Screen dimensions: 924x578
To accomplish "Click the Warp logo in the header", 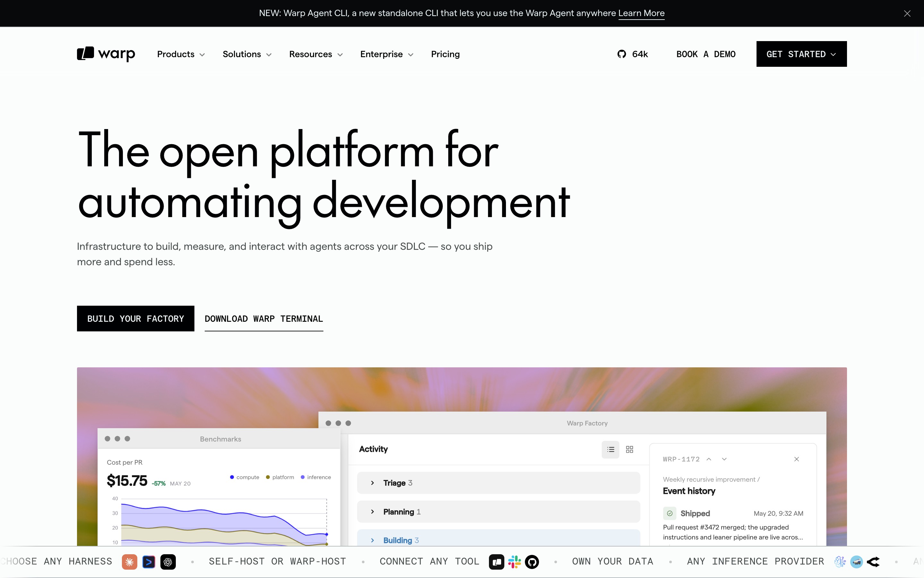I will click(x=106, y=54).
